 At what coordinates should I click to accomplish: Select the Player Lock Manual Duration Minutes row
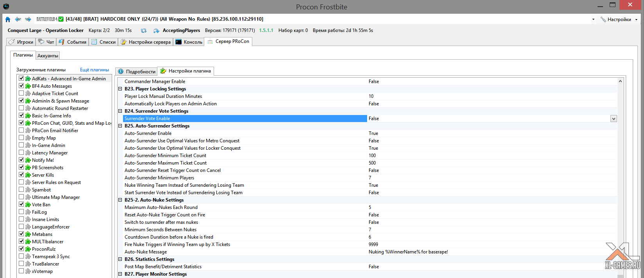[370, 96]
